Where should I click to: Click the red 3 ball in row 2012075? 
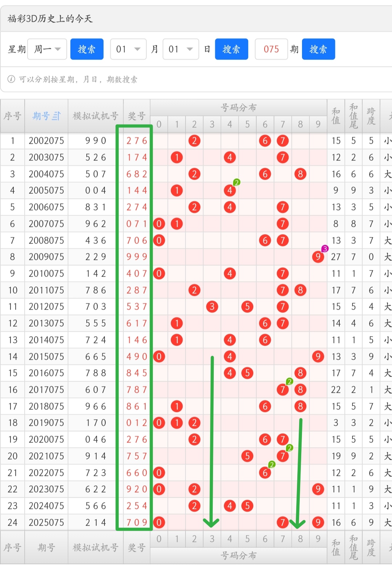point(212,307)
